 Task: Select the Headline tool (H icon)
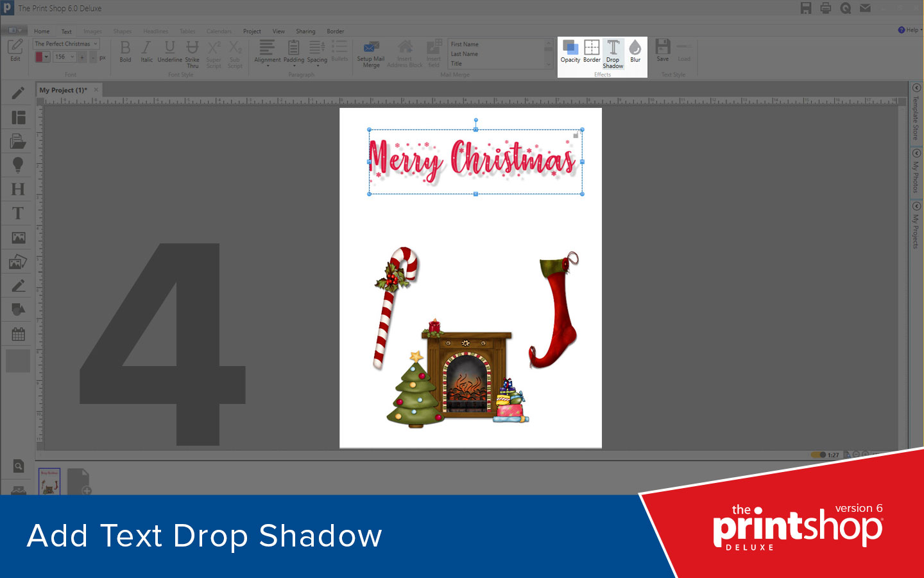18,189
